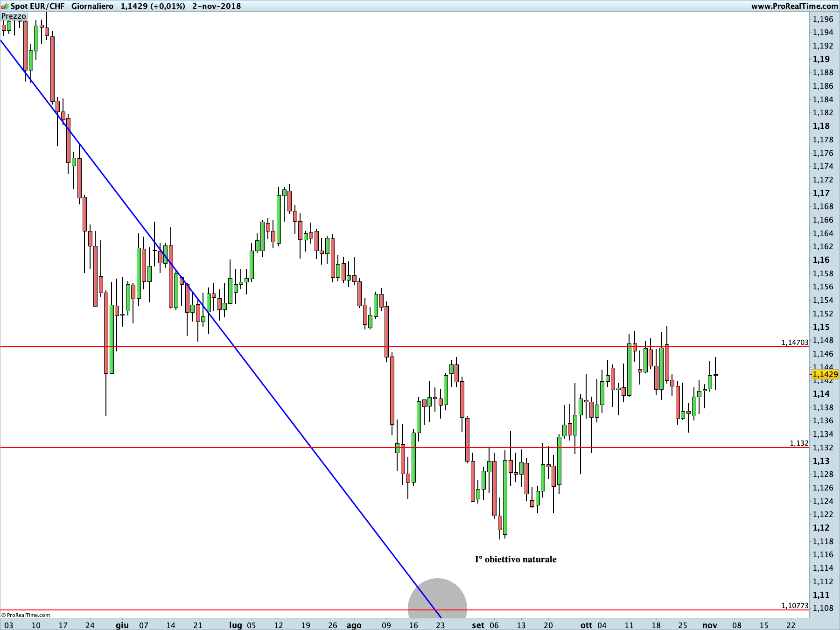Click the 'nov' month label on time axis

click(710, 625)
